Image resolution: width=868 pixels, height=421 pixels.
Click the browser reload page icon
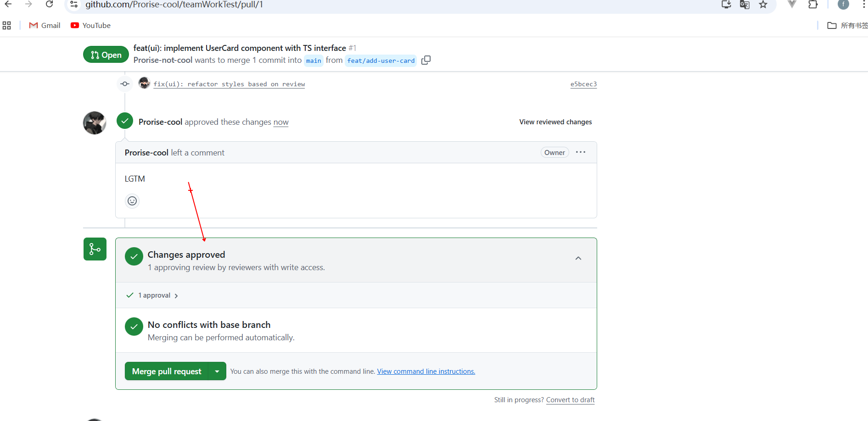tap(49, 5)
